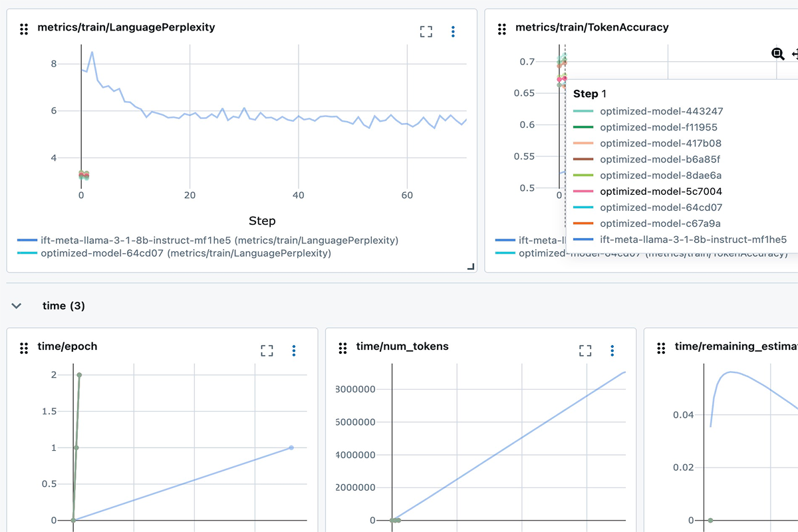Open the time/num_tokens chart kebab menu
Viewport: 798px width, 532px height.
pyautogui.click(x=612, y=350)
